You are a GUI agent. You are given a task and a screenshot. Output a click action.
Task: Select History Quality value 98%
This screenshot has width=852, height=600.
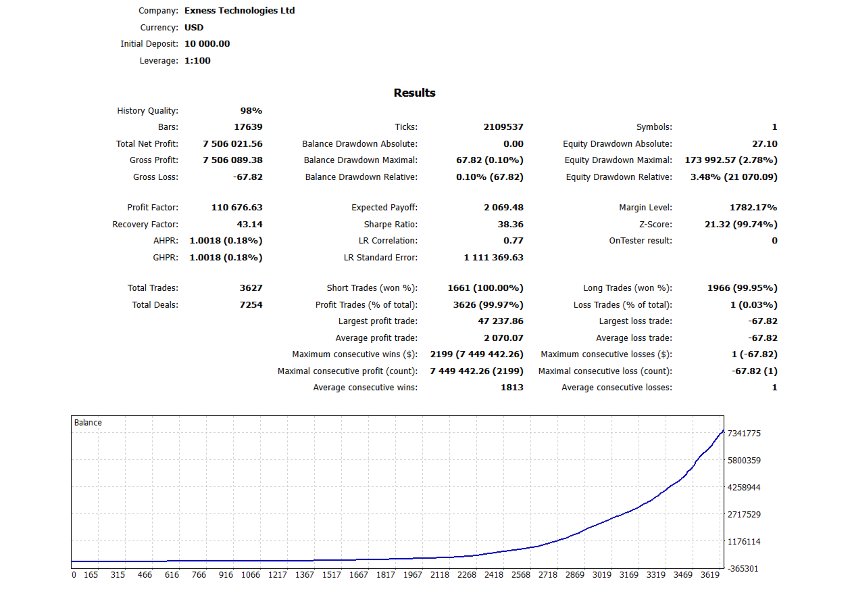tap(251, 110)
